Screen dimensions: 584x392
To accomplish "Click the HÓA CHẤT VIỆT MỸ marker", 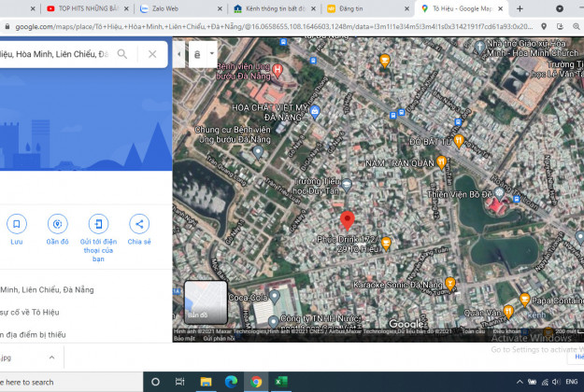I will tap(315, 112).
